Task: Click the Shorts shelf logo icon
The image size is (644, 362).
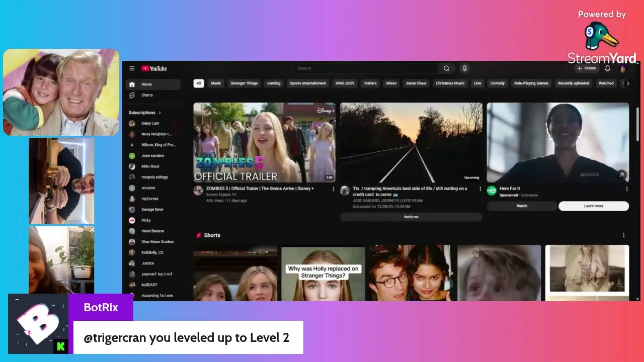Action: 199,235
